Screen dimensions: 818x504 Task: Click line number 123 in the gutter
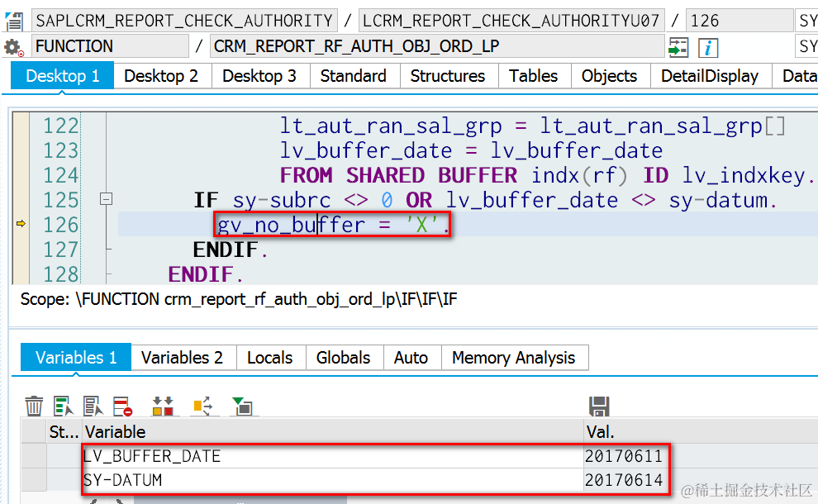tap(60, 150)
